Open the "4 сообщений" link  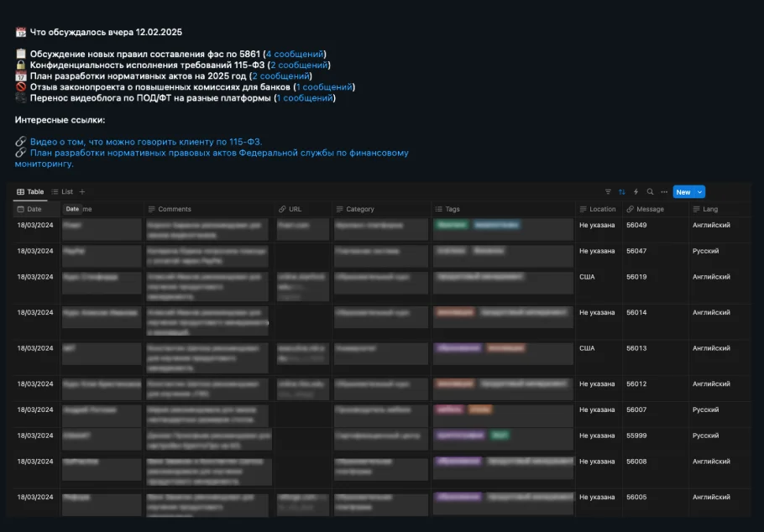[295, 54]
